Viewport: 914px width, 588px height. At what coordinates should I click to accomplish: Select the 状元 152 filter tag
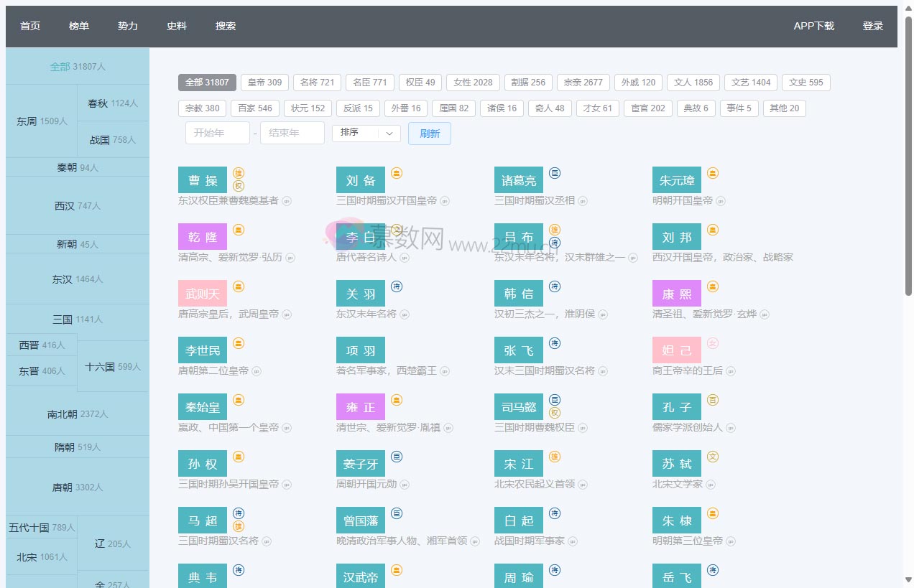pos(308,108)
